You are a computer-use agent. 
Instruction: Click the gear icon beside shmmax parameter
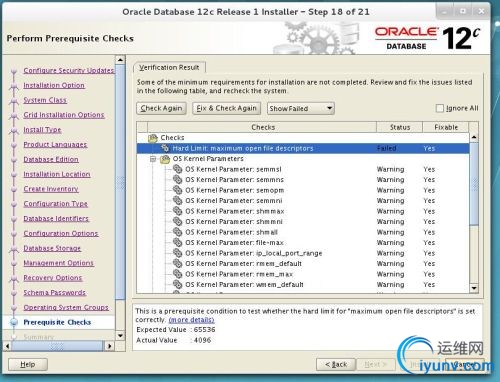pos(177,211)
